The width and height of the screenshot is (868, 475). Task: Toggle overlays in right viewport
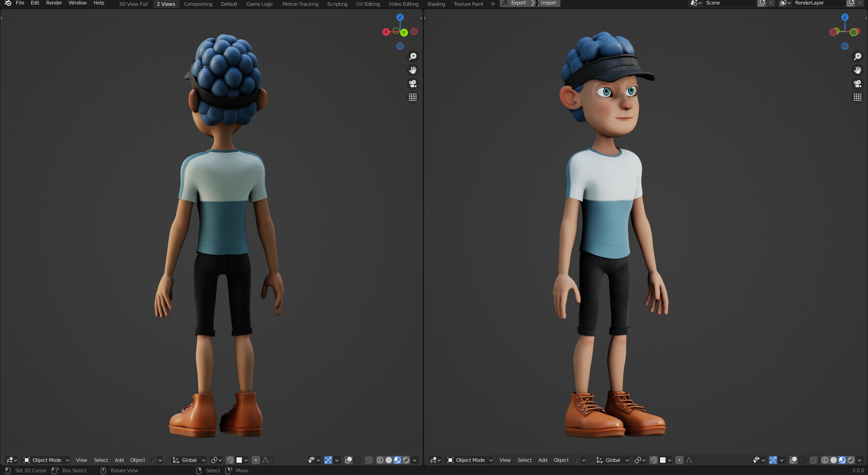[793, 460]
